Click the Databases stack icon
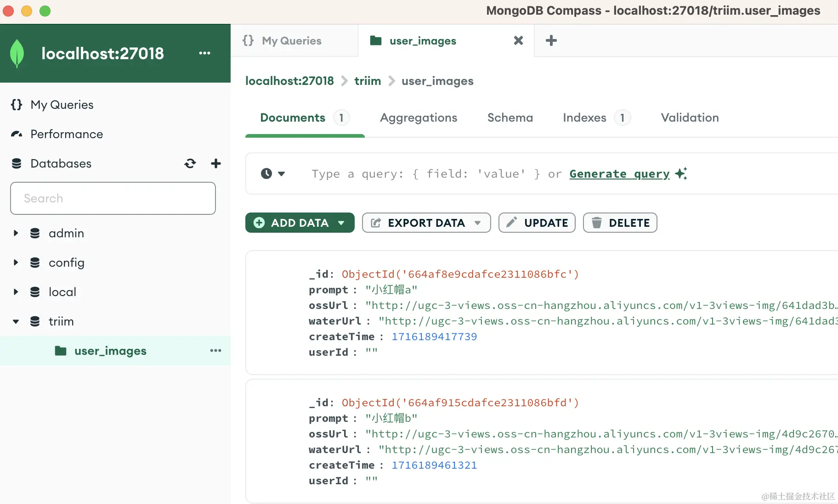The width and height of the screenshot is (838, 504). 17,163
